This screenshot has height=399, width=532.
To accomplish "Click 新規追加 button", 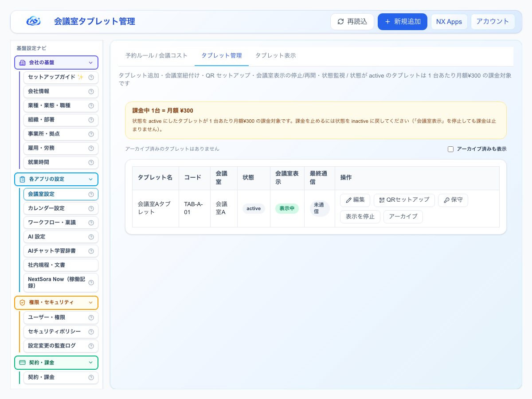I will click(403, 22).
